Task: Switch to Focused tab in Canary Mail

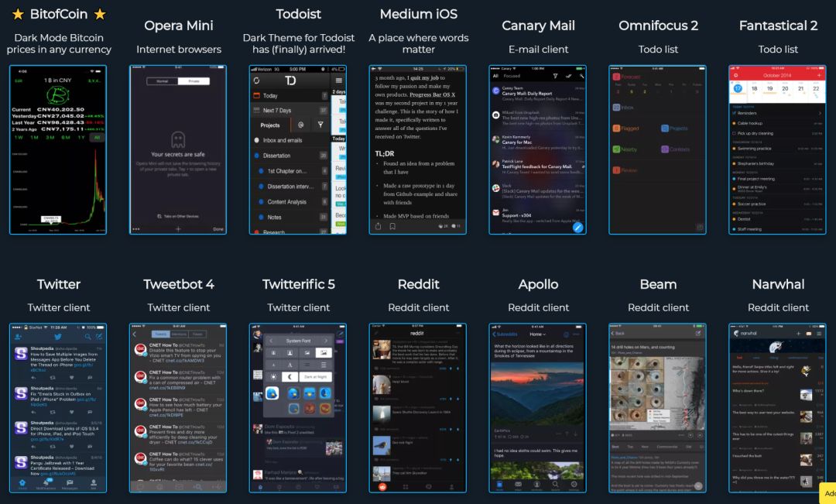Action: pyautogui.click(x=512, y=76)
